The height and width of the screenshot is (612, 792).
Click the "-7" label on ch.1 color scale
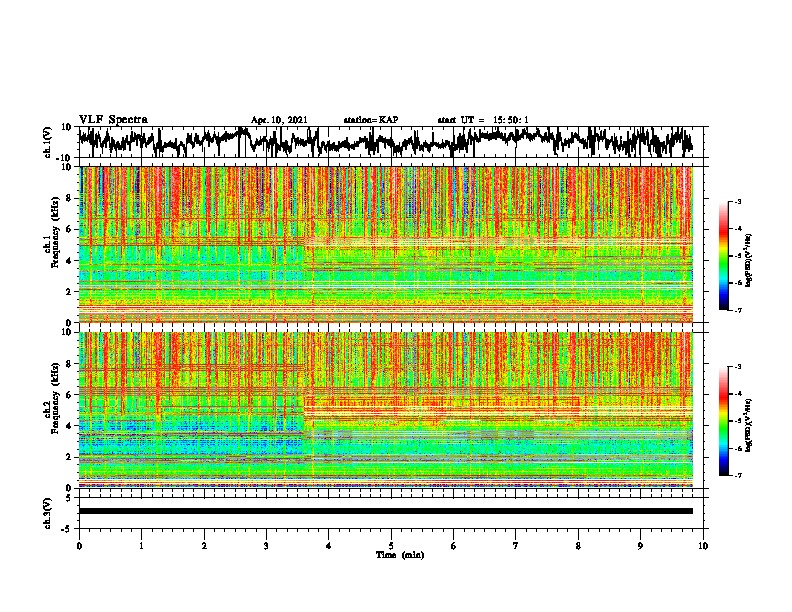pos(737,310)
